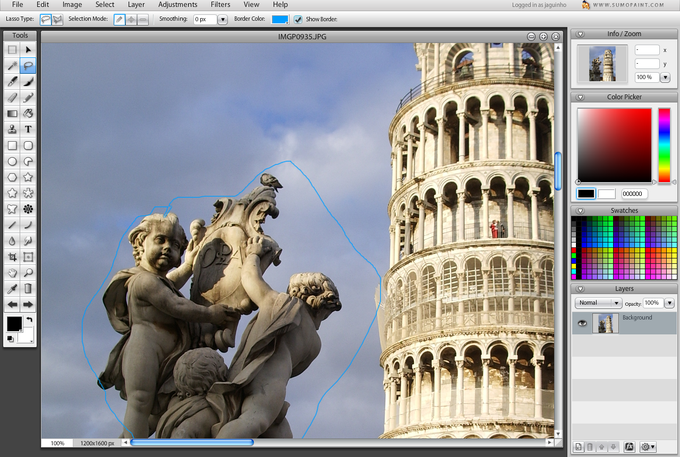Choose the Crop tool
The width and height of the screenshot is (680, 457).
tap(12, 257)
